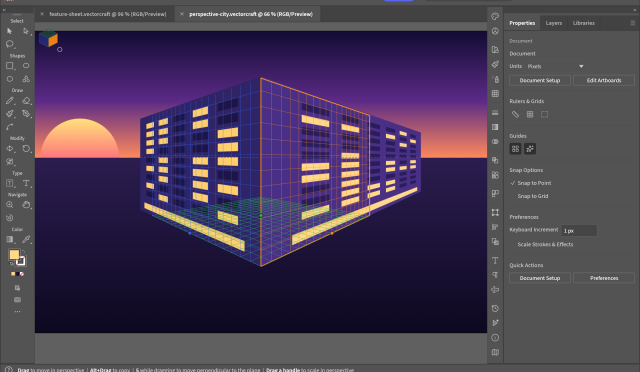The width and height of the screenshot is (640, 372).
Task: Select the Lasso tool
Action: (x=10, y=44)
